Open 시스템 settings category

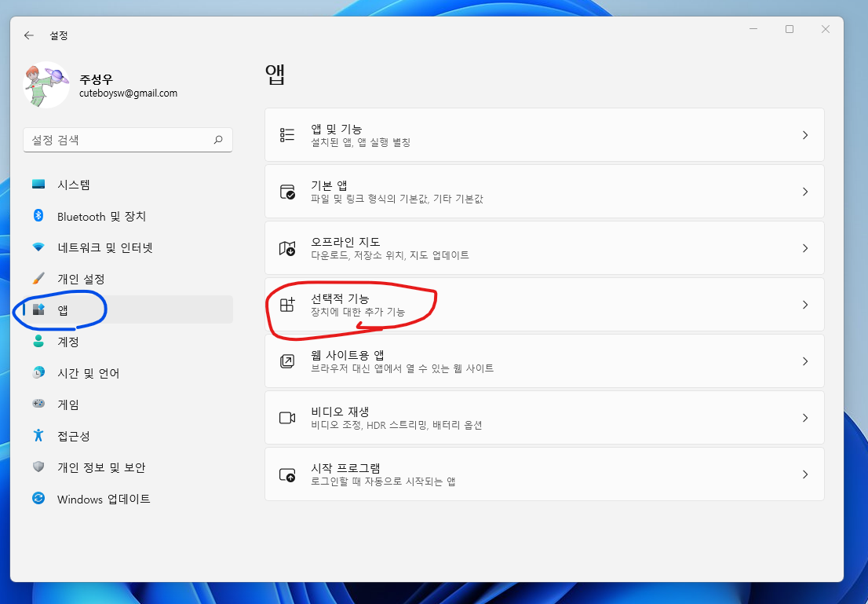click(x=128, y=185)
